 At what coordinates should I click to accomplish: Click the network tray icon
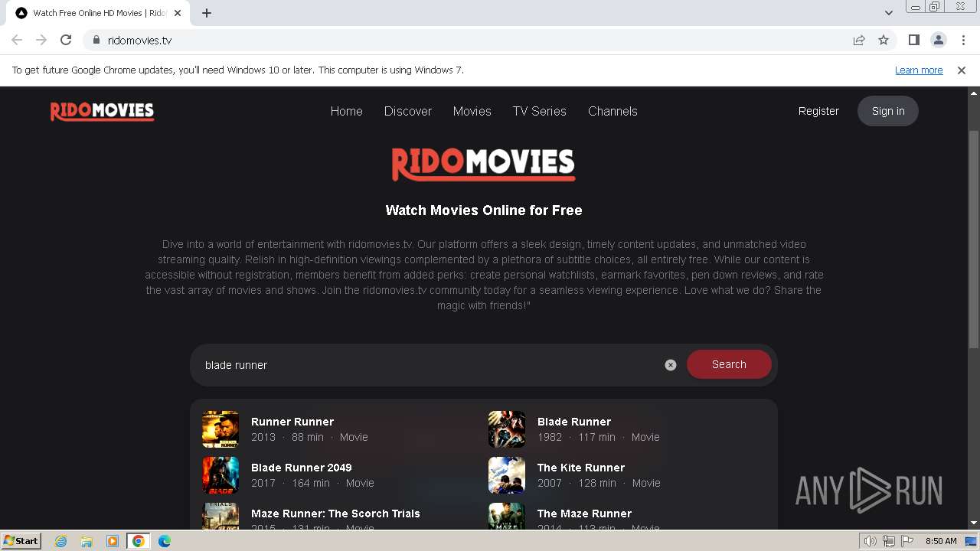pyautogui.click(x=889, y=541)
